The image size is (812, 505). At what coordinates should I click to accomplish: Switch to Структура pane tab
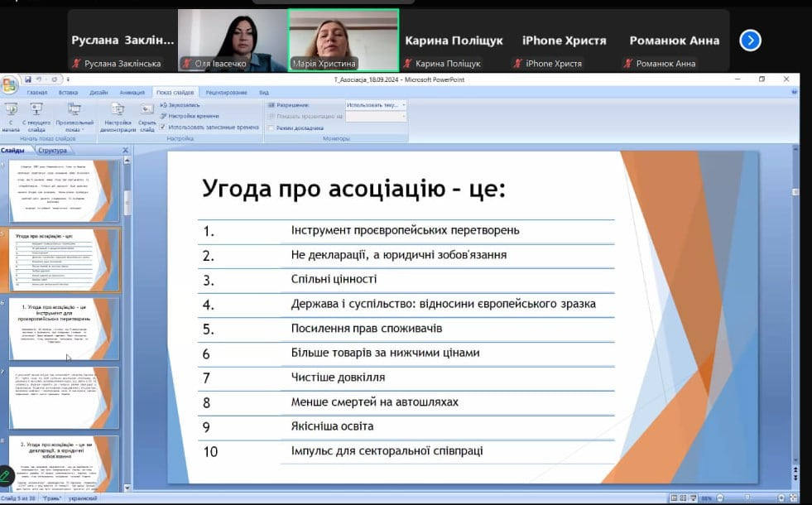click(x=52, y=151)
